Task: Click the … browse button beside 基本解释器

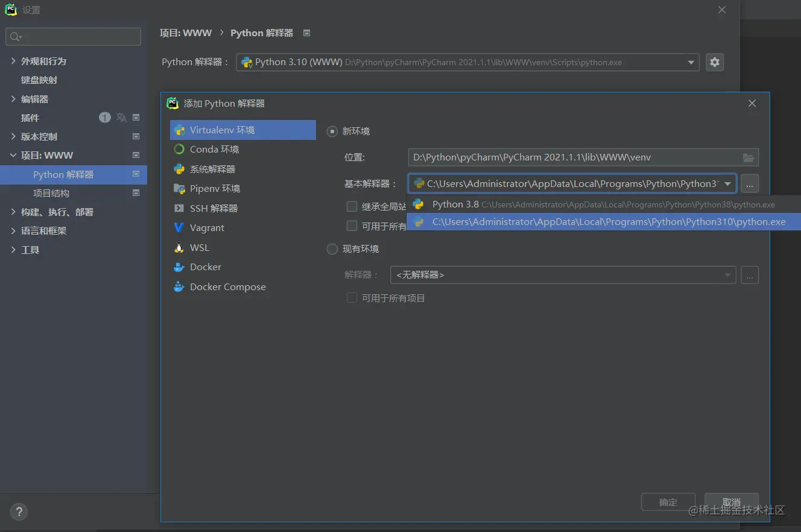Action: pos(750,183)
